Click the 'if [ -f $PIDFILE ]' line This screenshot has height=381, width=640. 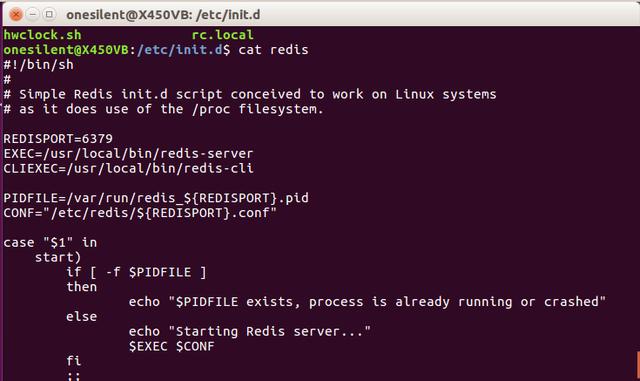point(136,272)
